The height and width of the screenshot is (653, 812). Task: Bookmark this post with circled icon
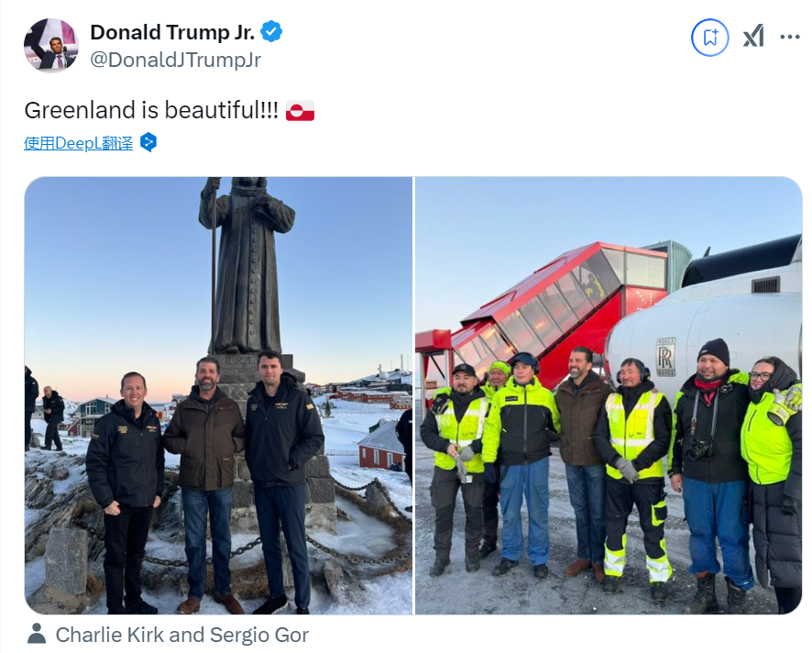pyautogui.click(x=710, y=38)
